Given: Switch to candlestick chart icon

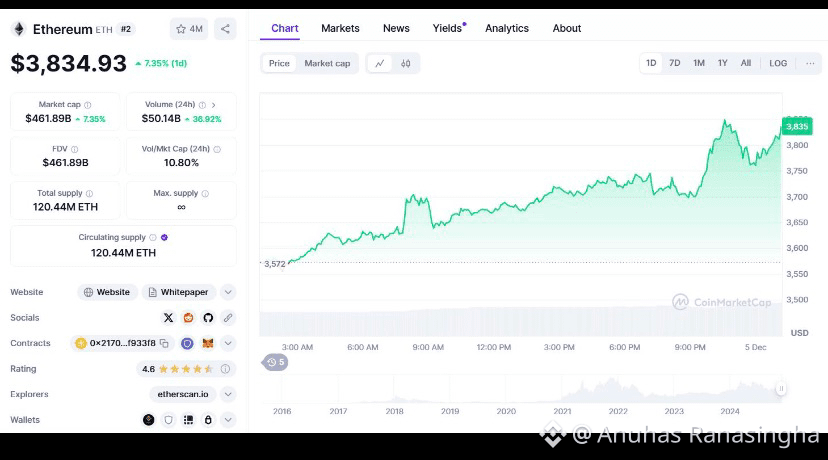Looking at the screenshot, I should point(406,63).
